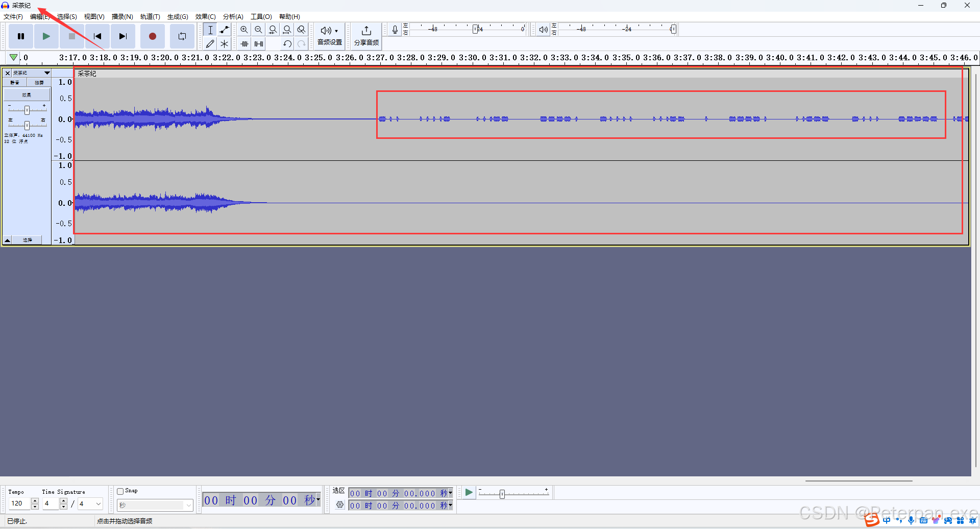Select the Envelope tool
The image size is (980, 529).
click(x=225, y=30)
